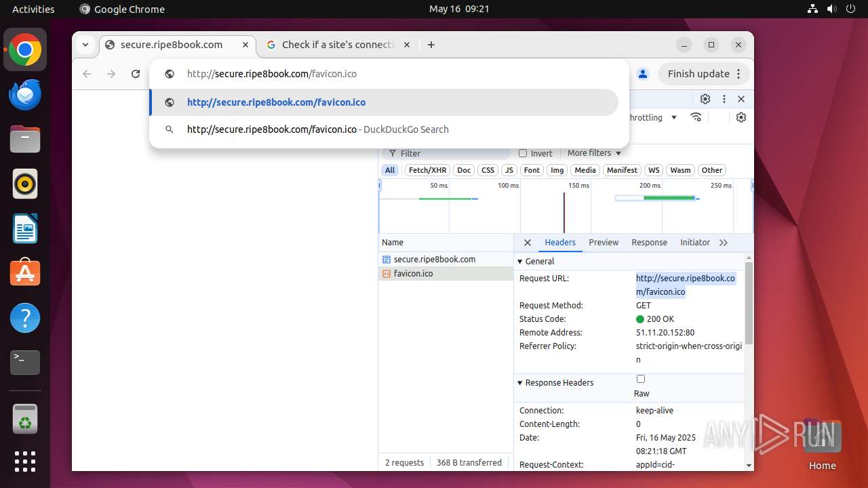Filter requests by Img
Viewport: 868px width, 488px height.
tap(557, 170)
